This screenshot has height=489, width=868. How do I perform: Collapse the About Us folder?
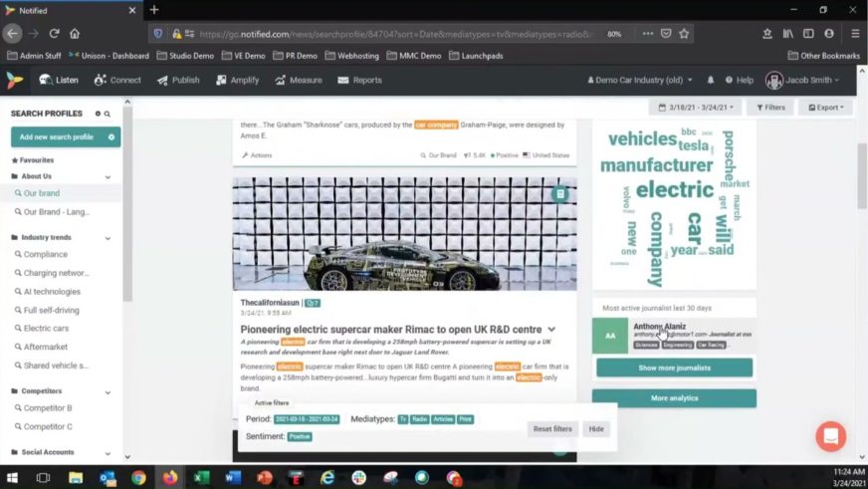point(108,176)
